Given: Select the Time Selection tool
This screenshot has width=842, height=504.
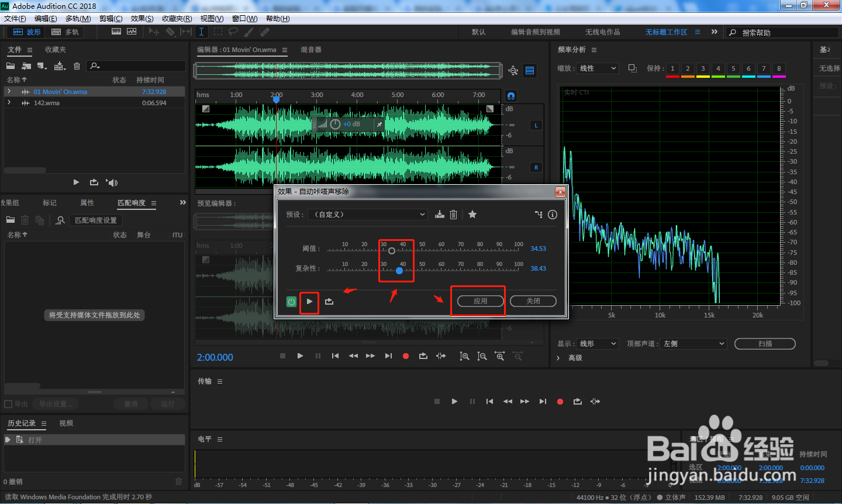Looking at the screenshot, I should pyautogui.click(x=201, y=32).
